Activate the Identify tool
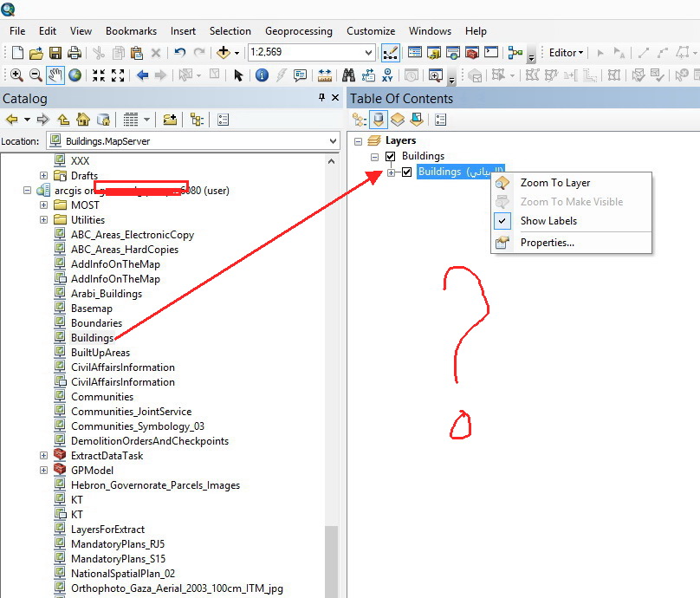This screenshot has width=700, height=598. click(x=262, y=75)
